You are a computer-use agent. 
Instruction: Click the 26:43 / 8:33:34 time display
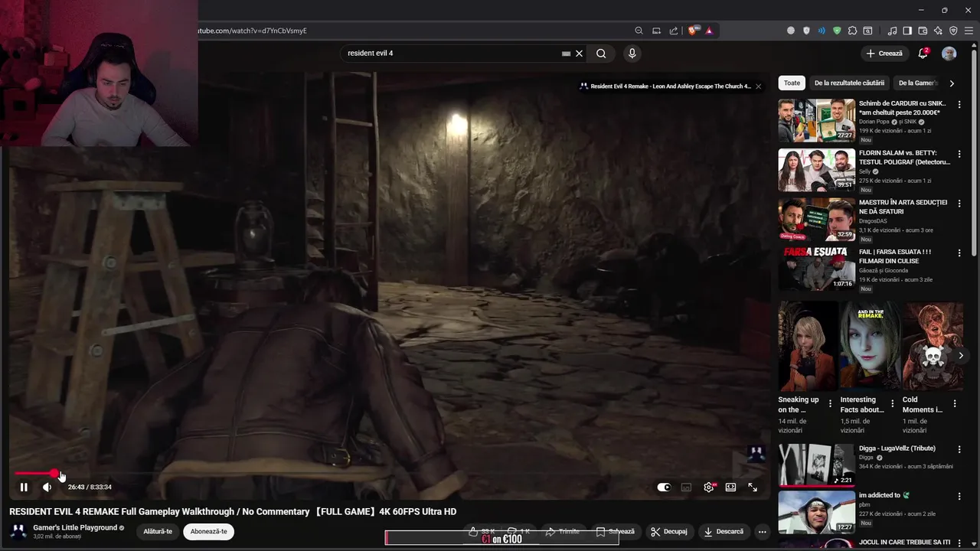point(90,487)
